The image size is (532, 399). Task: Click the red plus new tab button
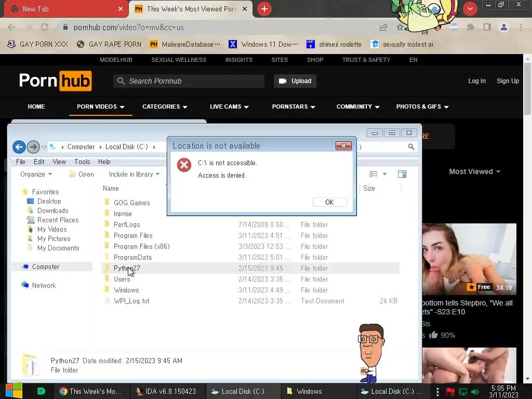tap(264, 9)
